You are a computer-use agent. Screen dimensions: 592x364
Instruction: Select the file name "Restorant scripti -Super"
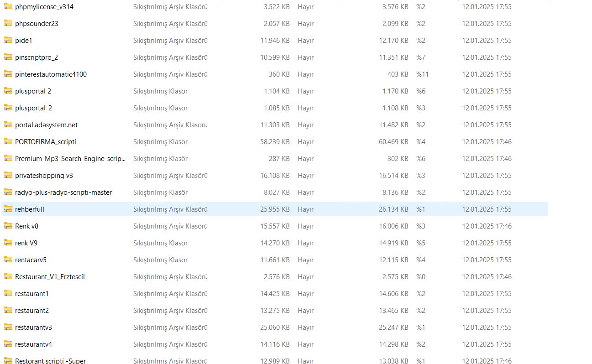pos(50,361)
